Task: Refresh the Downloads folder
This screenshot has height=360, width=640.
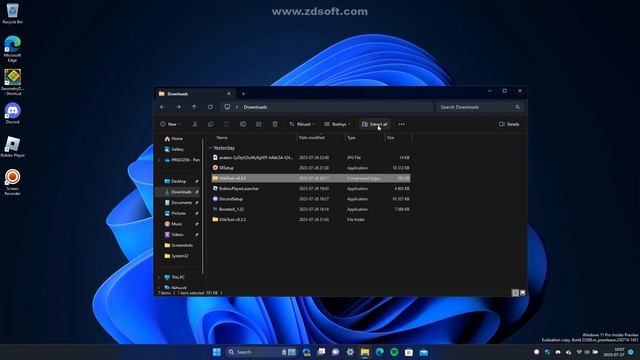Action: point(210,107)
